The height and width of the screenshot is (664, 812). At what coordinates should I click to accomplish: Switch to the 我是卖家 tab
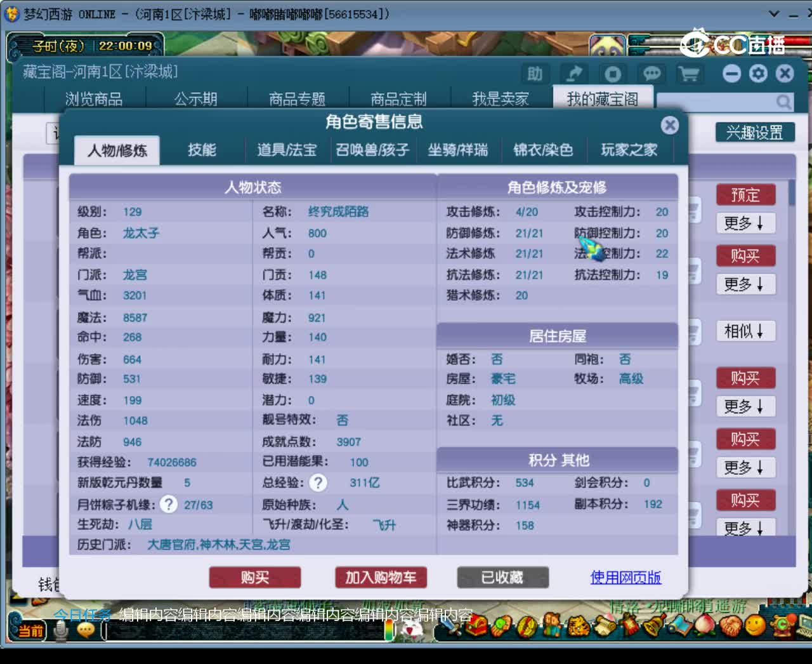(501, 99)
